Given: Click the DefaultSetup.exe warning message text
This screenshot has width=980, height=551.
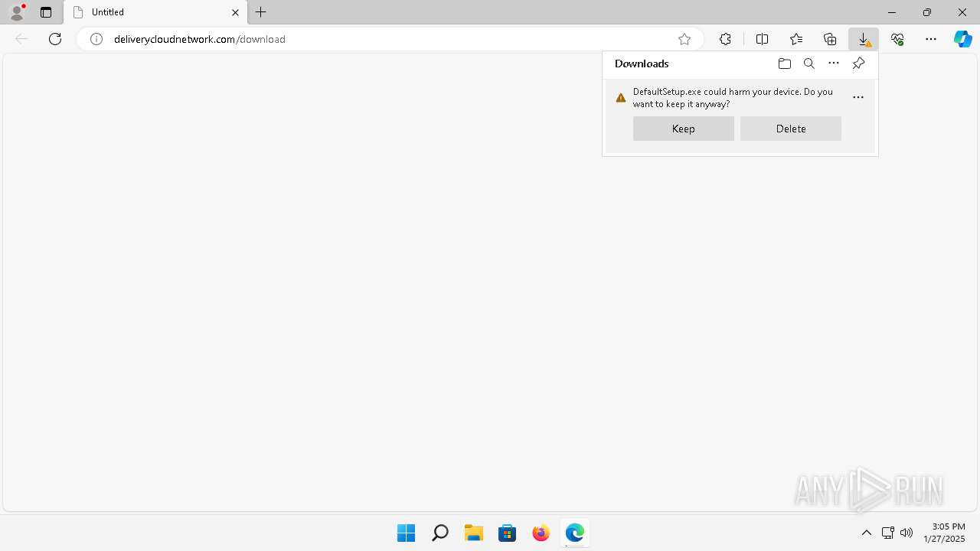Looking at the screenshot, I should (733, 97).
